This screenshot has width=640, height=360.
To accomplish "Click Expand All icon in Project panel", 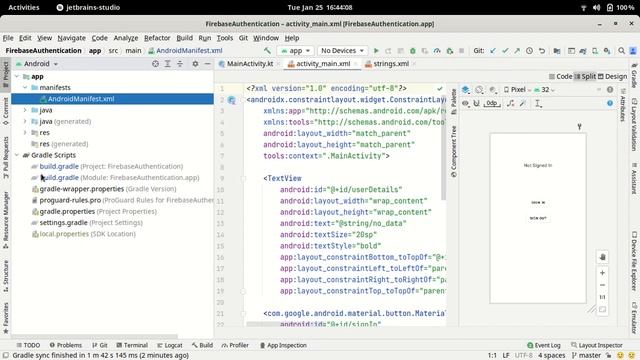I will [x=167, y=64].
